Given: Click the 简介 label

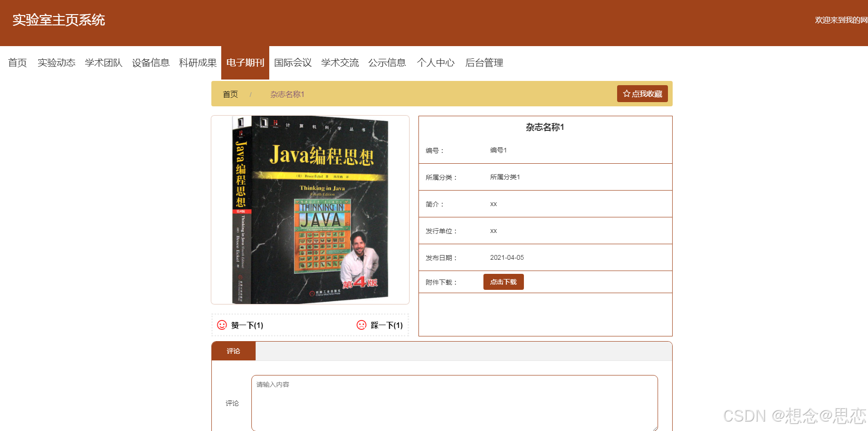Looking at the screenshot, I should click(434, 204).
